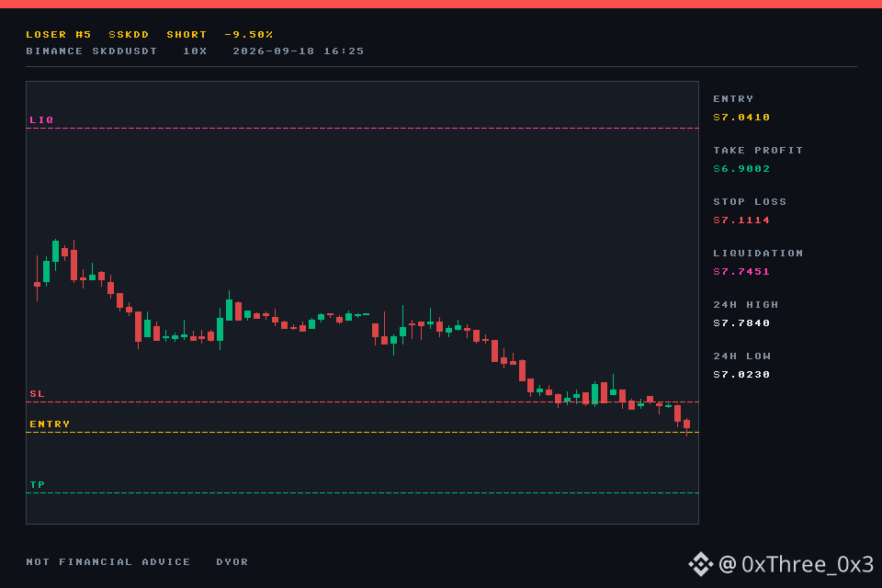Click the Binance logo icon in watermark
The width and height of the screenshot is (882, 588).
[701, 564]
